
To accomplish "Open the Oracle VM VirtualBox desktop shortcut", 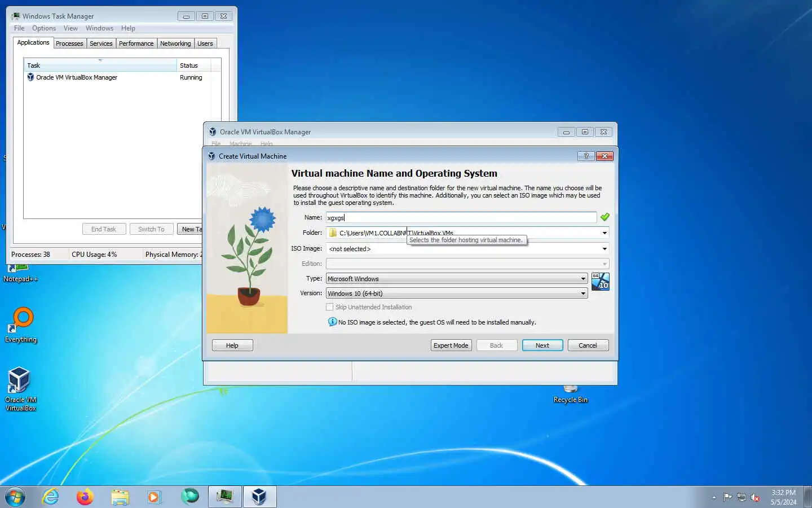I will coord(20,388).
